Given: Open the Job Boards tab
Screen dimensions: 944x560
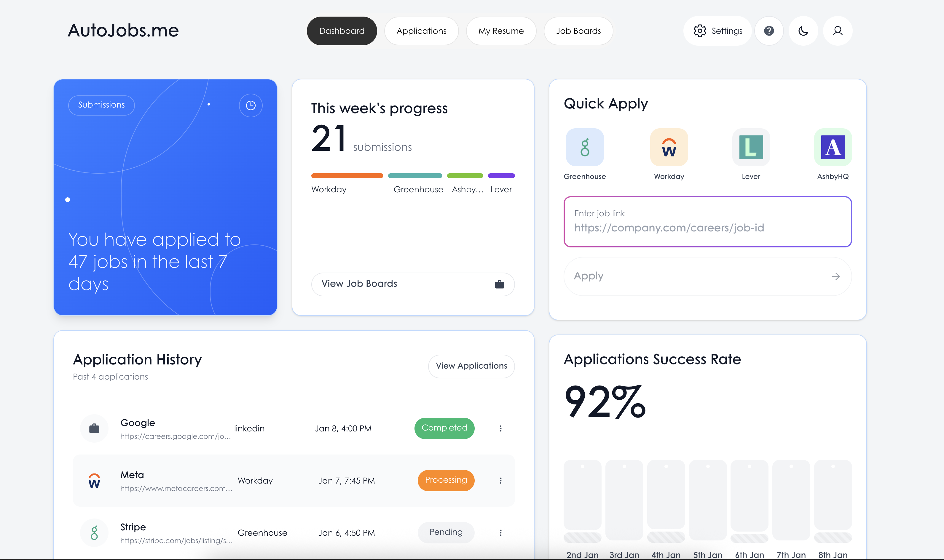Looking at the screenshot, I should pyautogui.click(x=578, y=31).
